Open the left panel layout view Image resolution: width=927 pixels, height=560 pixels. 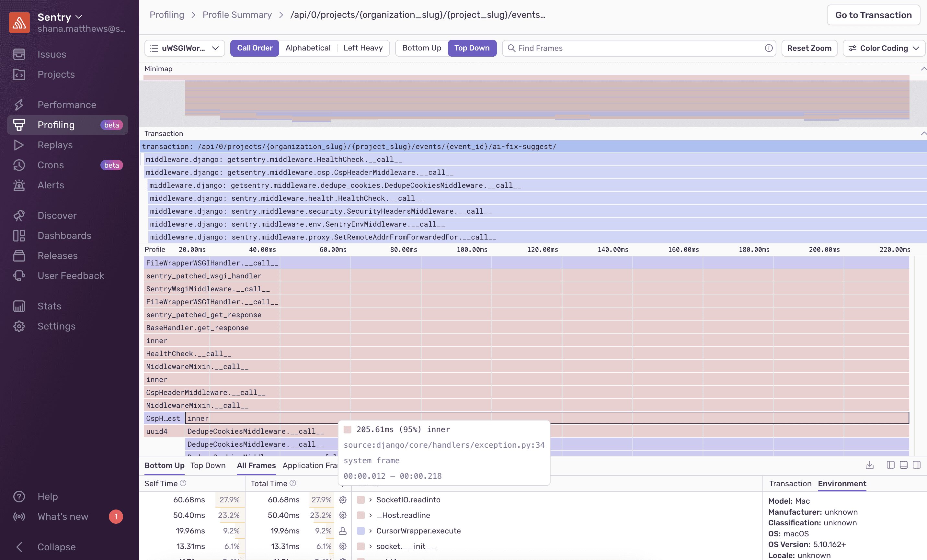[x=890, y=465]
